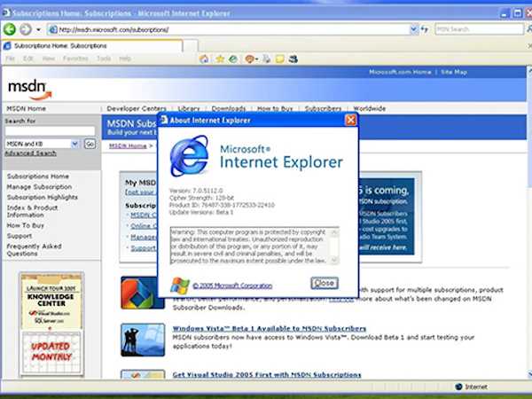Click the Go search button
The image size is (532, 399).
tap(90, 144)
